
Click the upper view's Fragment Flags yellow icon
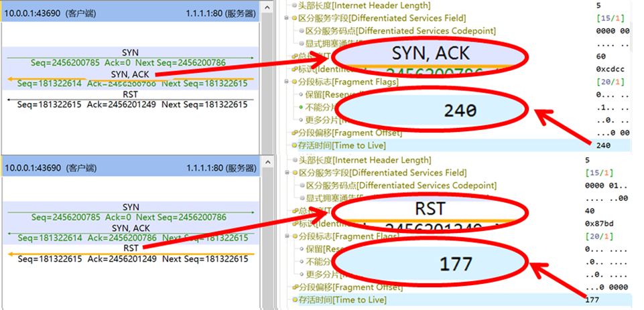tap(294, 82)
